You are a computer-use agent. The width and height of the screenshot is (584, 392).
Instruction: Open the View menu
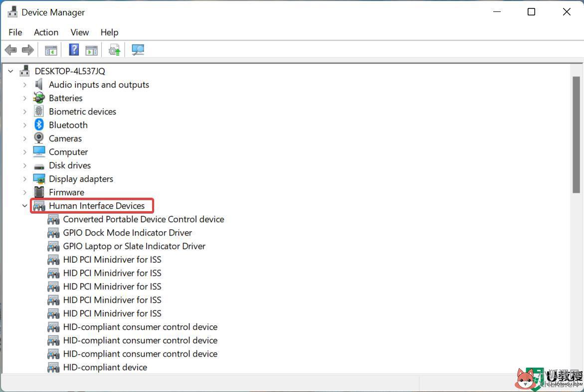tap(80, 32)
